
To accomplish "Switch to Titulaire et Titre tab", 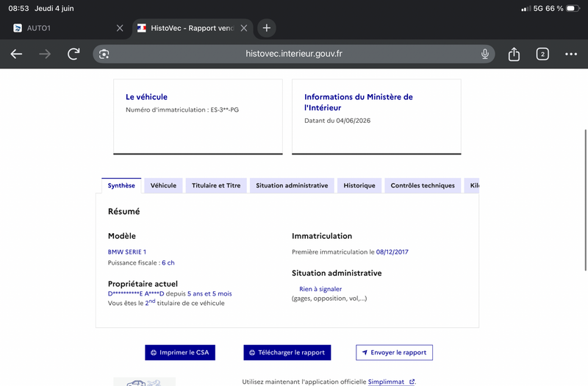I will [216, 185].
